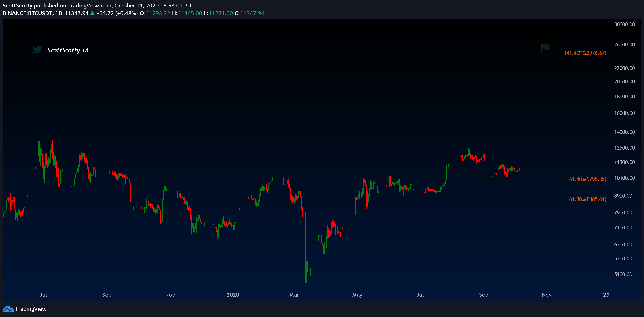644x317 pixels.
Task: Click the 20000.00 price axis label
Action: pos(624,82)
